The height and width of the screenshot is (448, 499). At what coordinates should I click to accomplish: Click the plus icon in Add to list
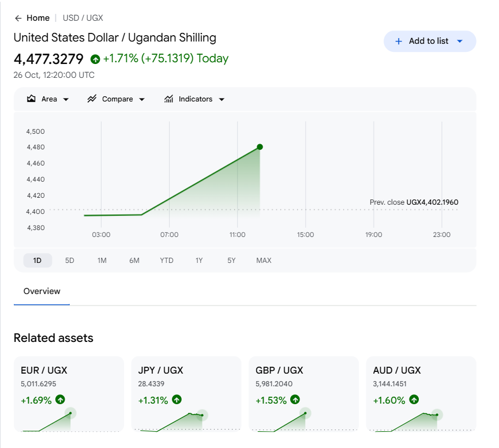click(399, 41)
